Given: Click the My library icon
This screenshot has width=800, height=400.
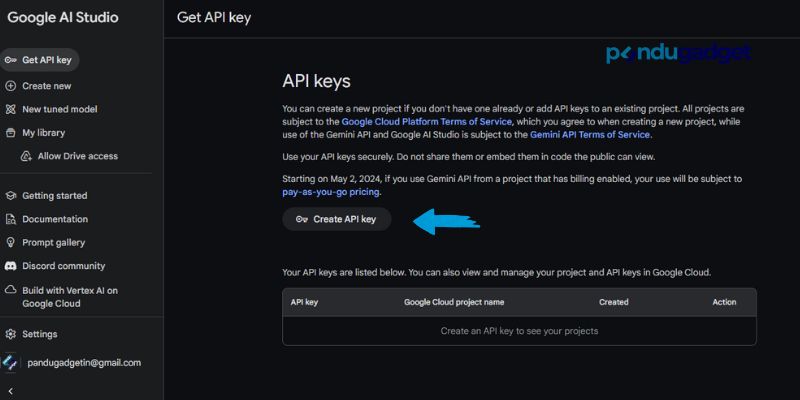Looking at the screenshot, I should [x=10, y=132].
